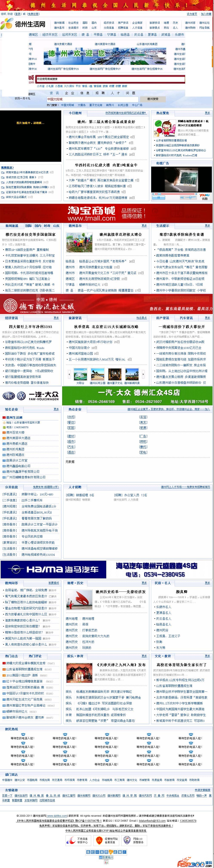
Task: Open the 德百物流批发城 banner
Action: coord(106,304)
